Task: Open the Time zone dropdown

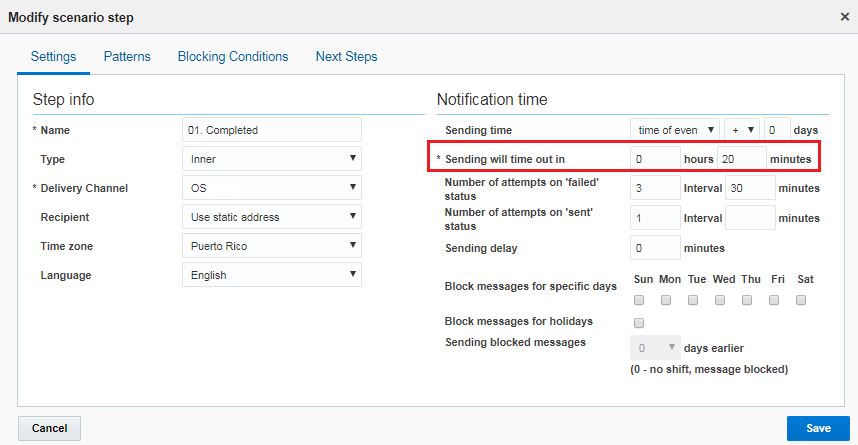Action: pyautogui.click(x=272, y=246)
